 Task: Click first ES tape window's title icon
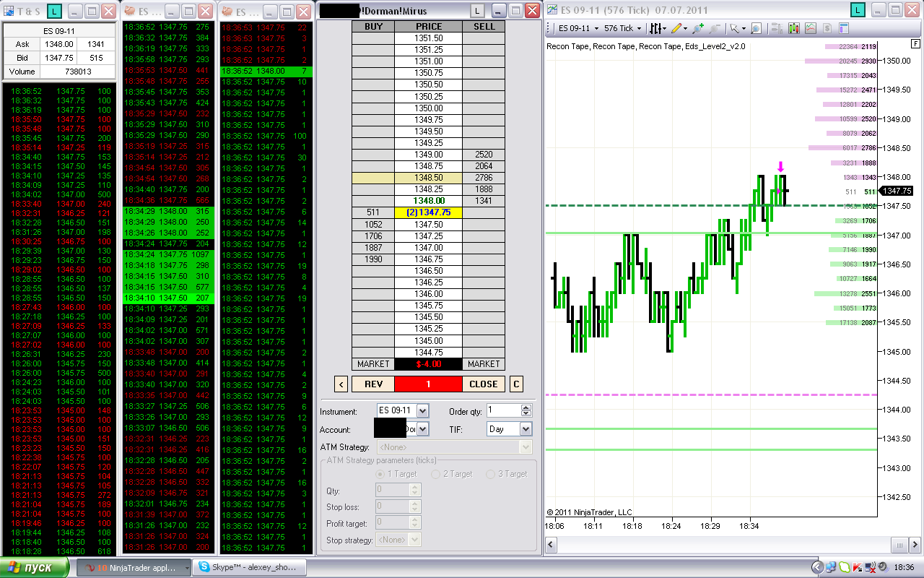coord(128,11)
